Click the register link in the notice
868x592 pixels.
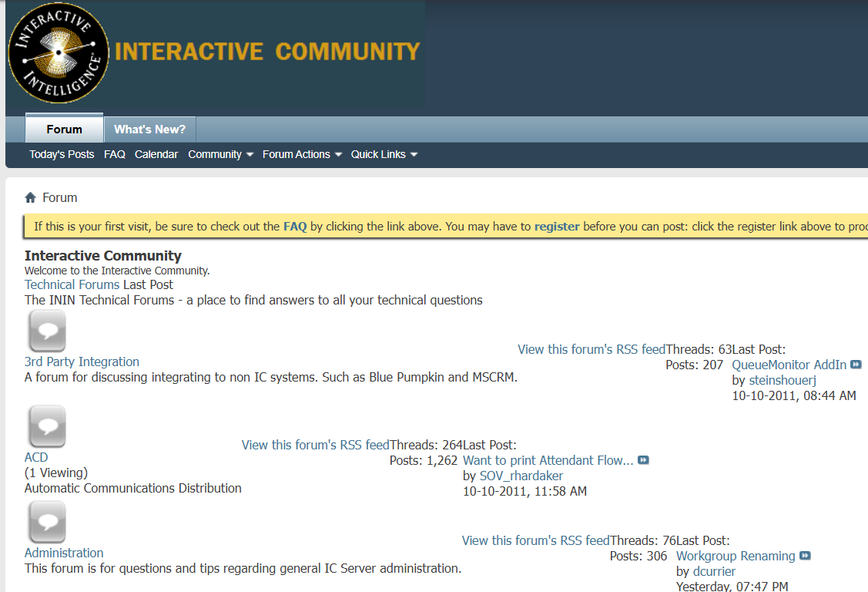(x=557, y=227)
